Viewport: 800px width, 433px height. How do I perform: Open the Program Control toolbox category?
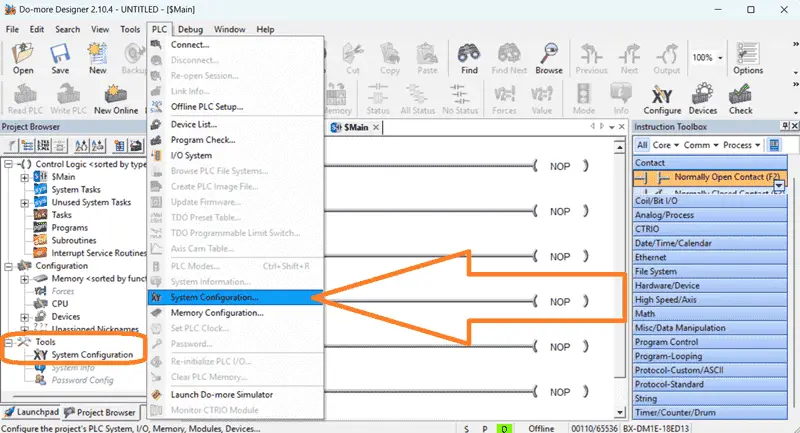click(710, 342)
